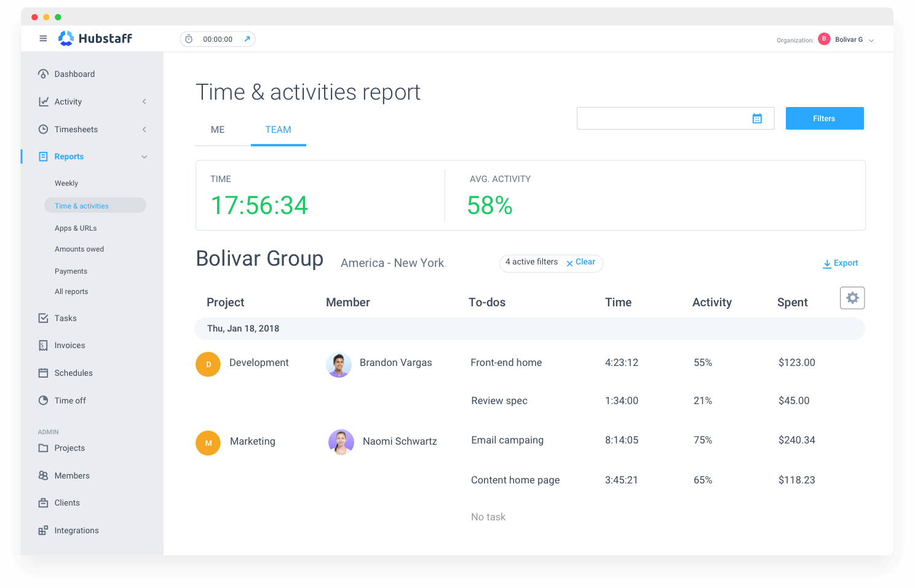
Task: Click the timer stopwatch icon in the header
Action: click(189, 39)
